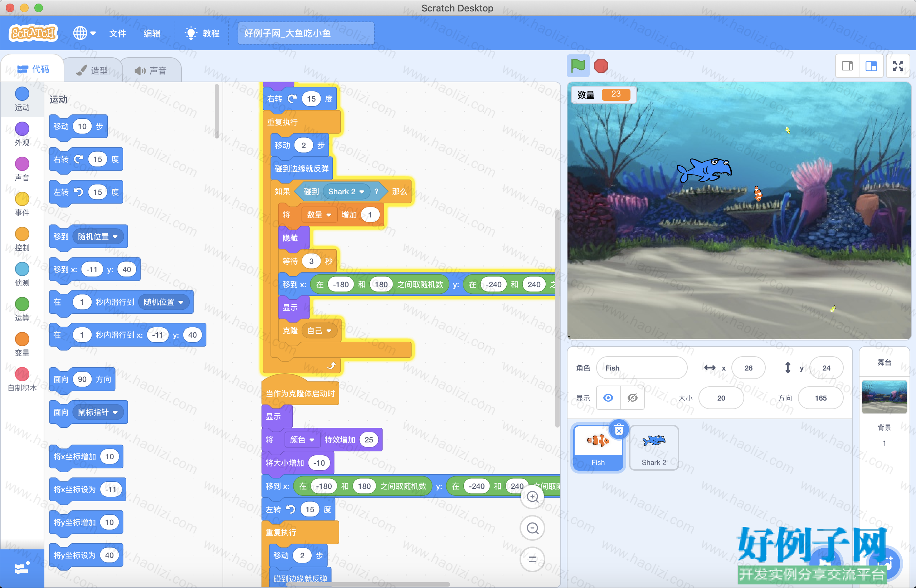The image size is (916, 588).
Task: Switch to the 造型 costumes tab
Action: click(92, 70)
